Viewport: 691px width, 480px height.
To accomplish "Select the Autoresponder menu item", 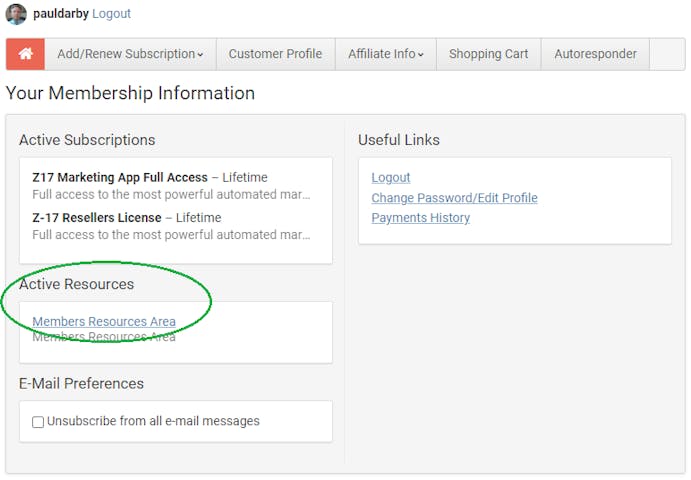I will pos(595,54).
